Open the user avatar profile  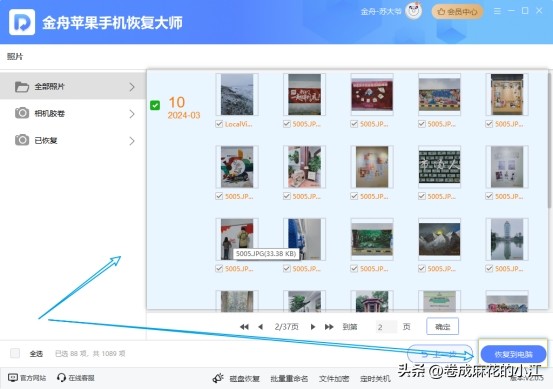(x=414, y=11)
